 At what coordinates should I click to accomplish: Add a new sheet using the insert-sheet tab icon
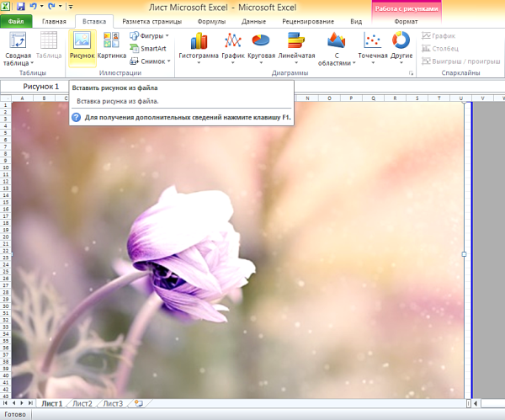[x=138, y=404]
